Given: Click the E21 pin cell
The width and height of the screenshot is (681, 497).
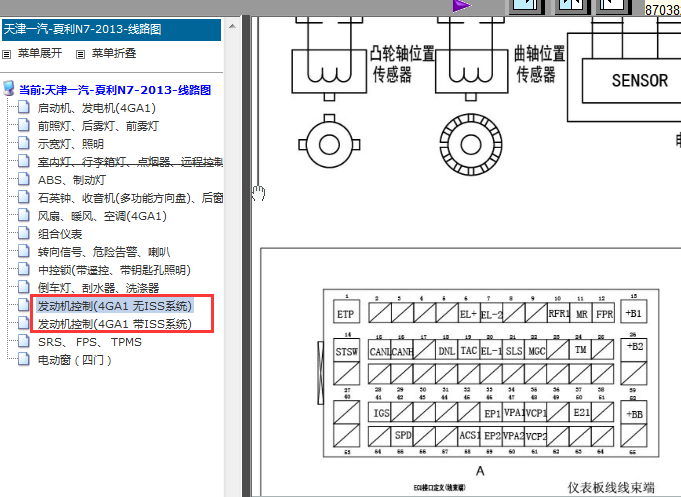Looking at the screenshot, I should [x=581, y=412].
